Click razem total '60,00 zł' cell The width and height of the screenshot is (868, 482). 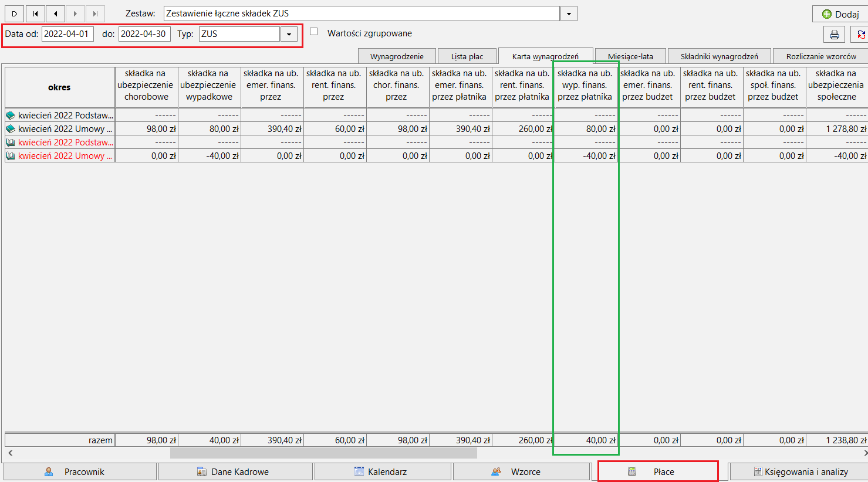335,440
